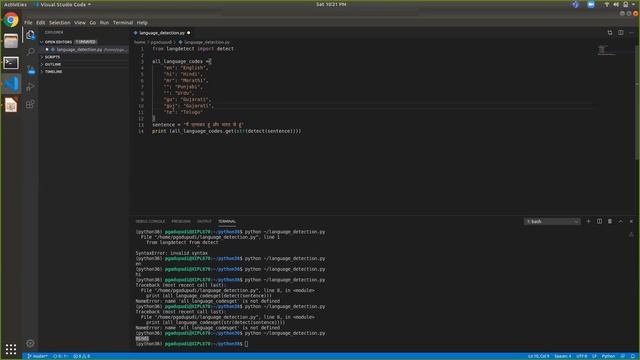Click the master git branch in status bar
Viewport: 640px width, 360px height.
[x=38, y=356]
